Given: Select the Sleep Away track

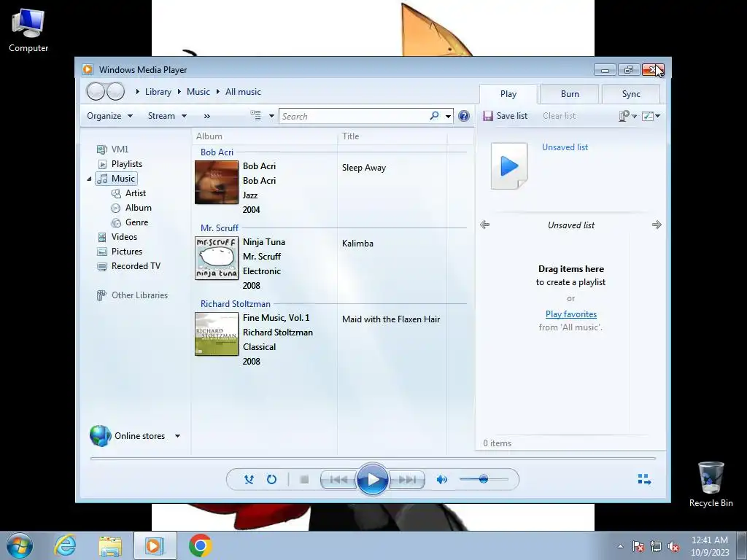Looking at the screenshot, I should pos(364,168).
